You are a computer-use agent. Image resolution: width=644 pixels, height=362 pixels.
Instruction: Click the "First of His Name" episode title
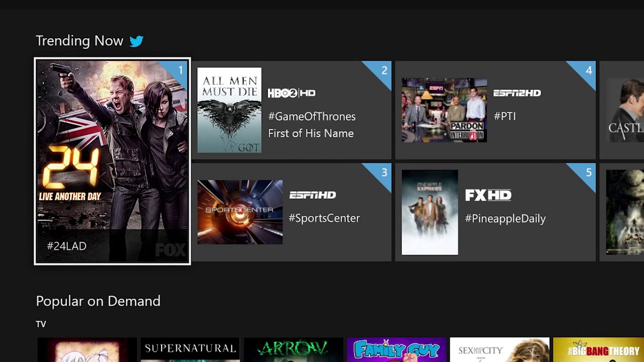(311, 133)
